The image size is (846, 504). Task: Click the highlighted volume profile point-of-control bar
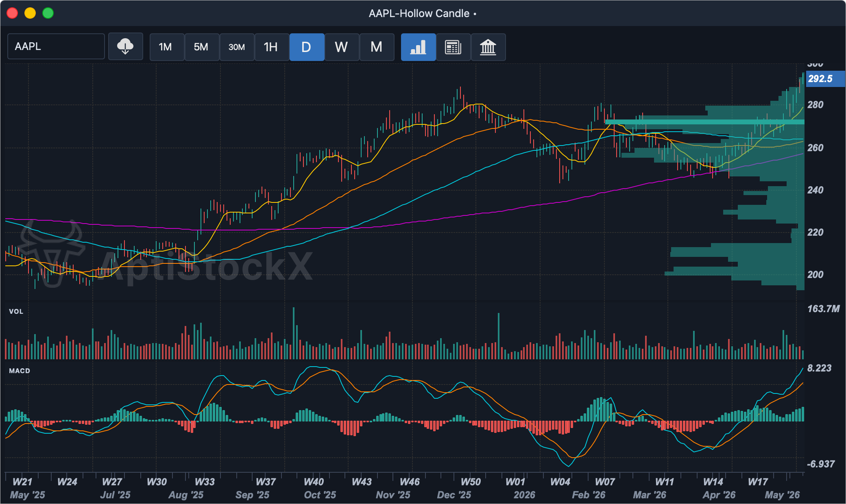704,122
